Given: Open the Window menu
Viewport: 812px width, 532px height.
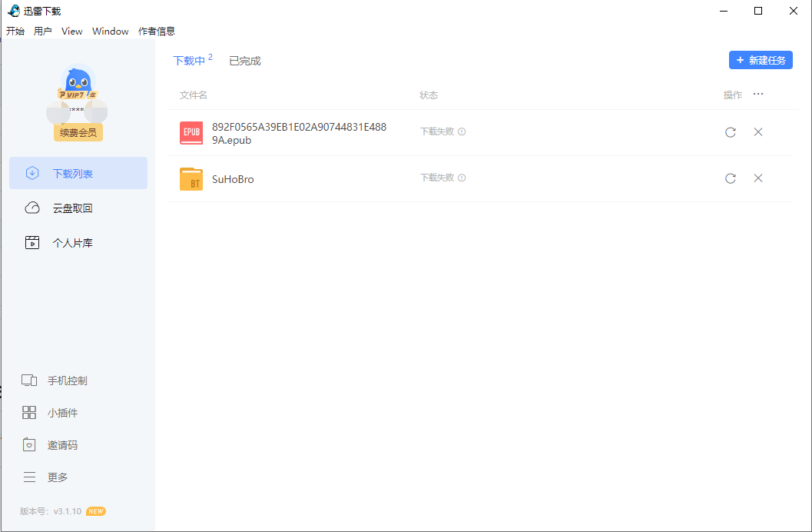Looking at the screenshot, I should [x=111, y=31].
